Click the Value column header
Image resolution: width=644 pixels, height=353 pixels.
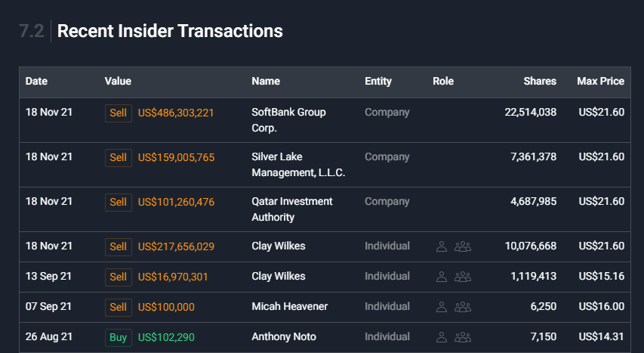pyautogui.click(x=118, y=82)
